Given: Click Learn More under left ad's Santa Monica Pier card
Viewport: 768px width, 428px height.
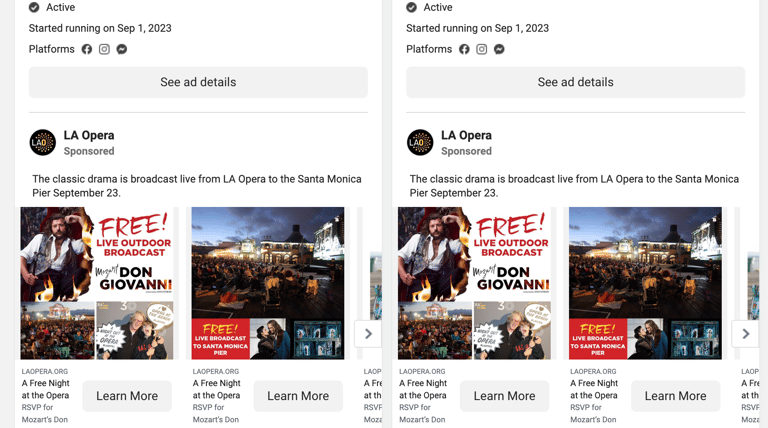Looking at the screenshot, I should tap(298, 396).
